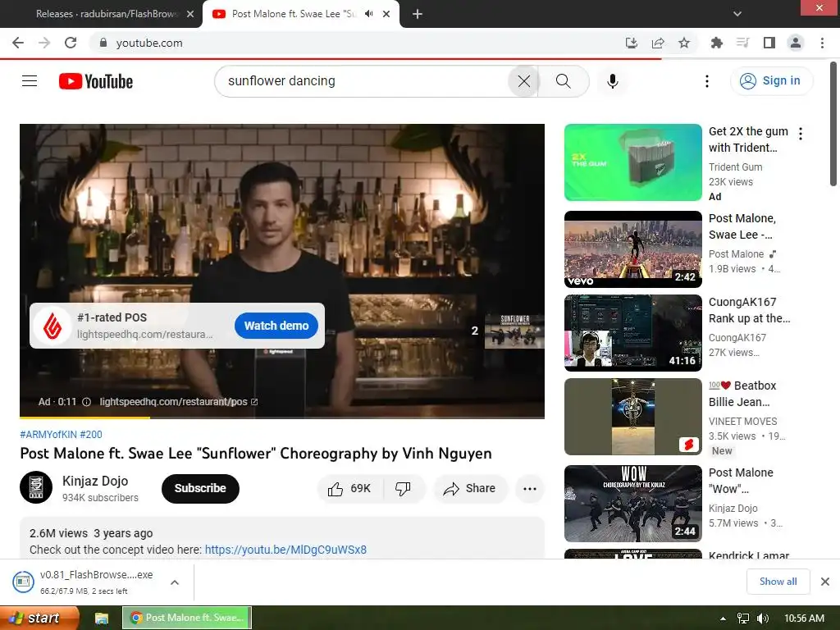Dislike the video
This screenshot has width=840, height=630.
point(404,488)
